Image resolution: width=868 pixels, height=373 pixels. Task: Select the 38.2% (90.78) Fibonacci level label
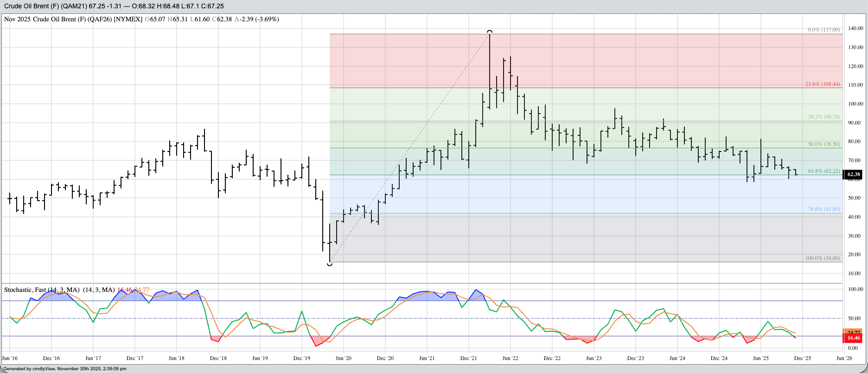point(823,117)
